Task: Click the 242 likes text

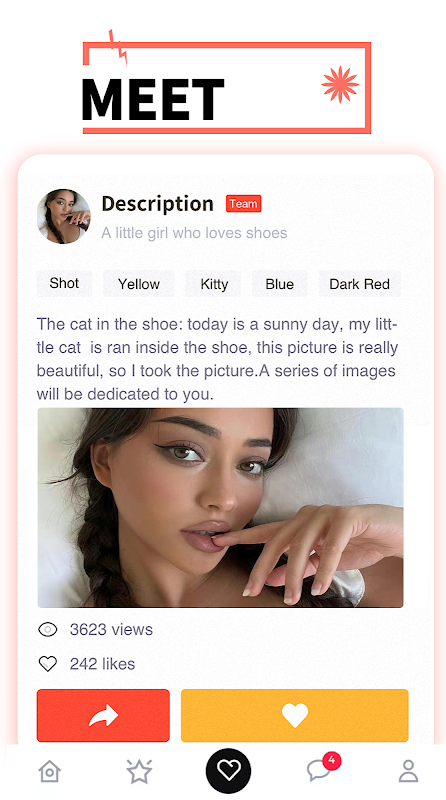Action: tap(103, 664)
